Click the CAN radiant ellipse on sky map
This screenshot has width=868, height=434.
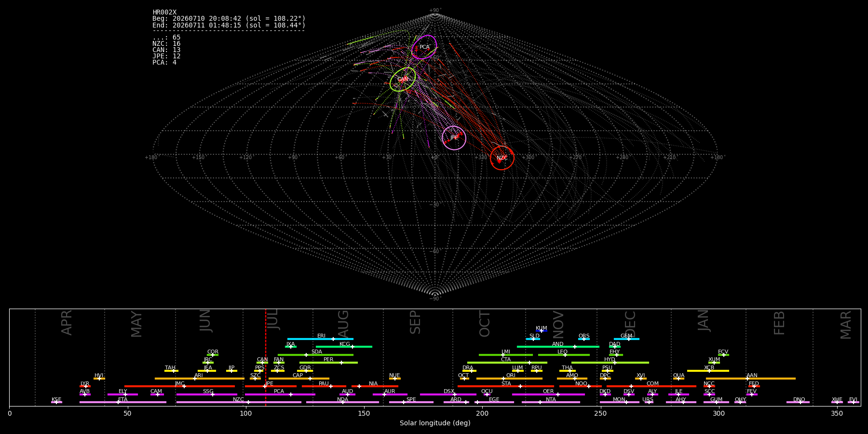point(403,80)
